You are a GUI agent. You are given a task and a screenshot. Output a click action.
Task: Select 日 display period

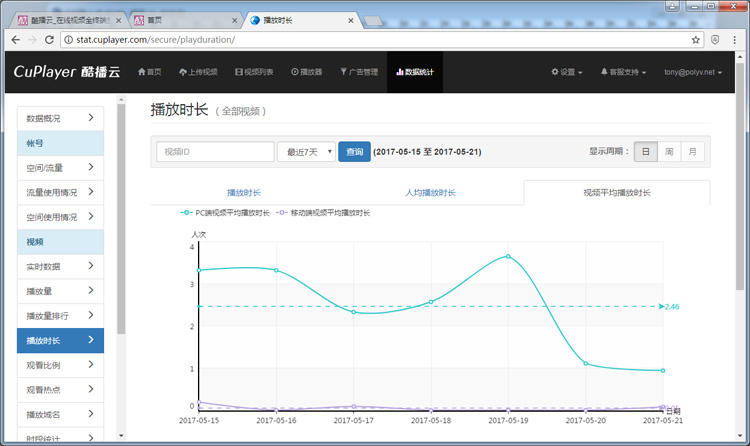[x=645, y=152]
